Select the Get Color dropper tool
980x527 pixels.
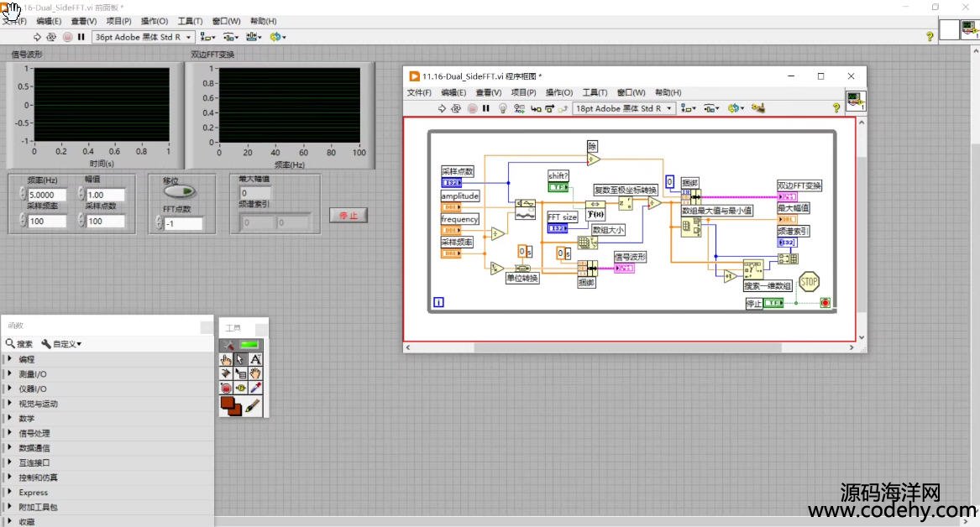point(255,388)
